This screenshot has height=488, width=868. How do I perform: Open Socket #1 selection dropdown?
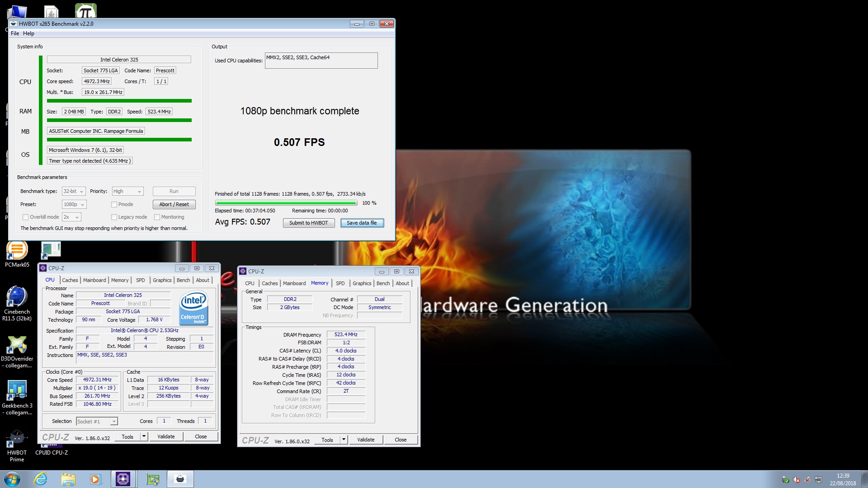click(97, 421)
